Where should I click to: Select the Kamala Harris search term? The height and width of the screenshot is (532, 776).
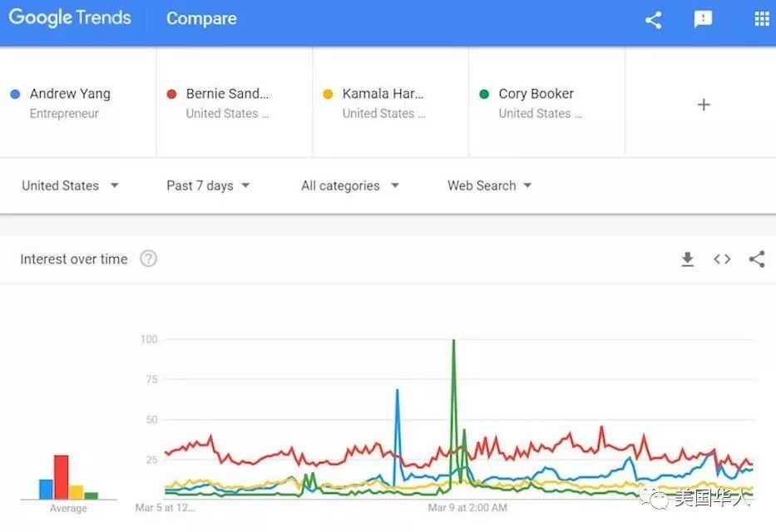coord(383,94)
